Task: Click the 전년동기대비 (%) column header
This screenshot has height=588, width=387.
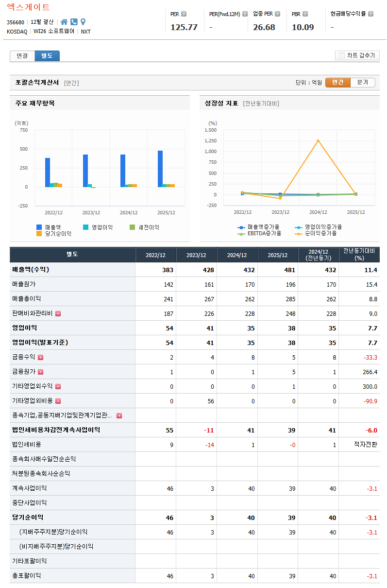Action: (359, 255)
